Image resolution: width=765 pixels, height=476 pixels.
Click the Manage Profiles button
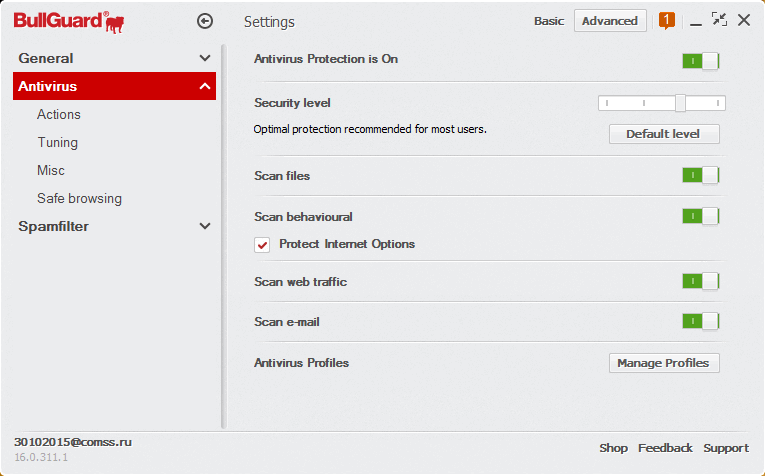664,363
